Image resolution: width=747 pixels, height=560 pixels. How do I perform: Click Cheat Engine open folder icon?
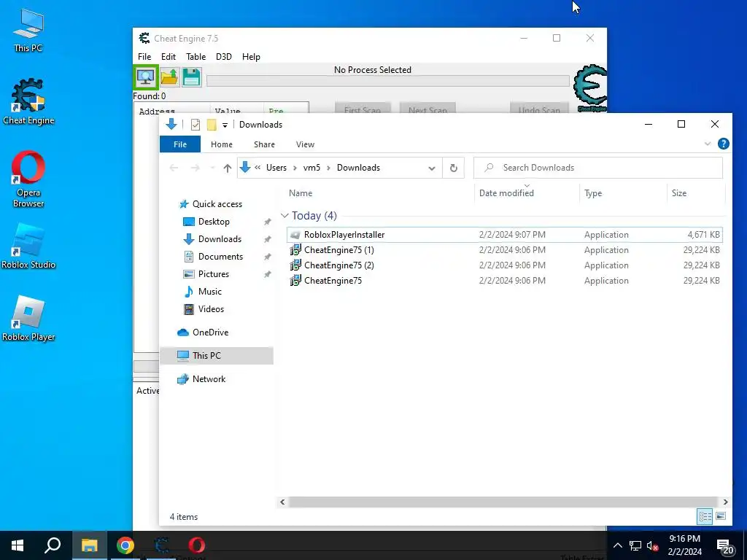point(169,77)
